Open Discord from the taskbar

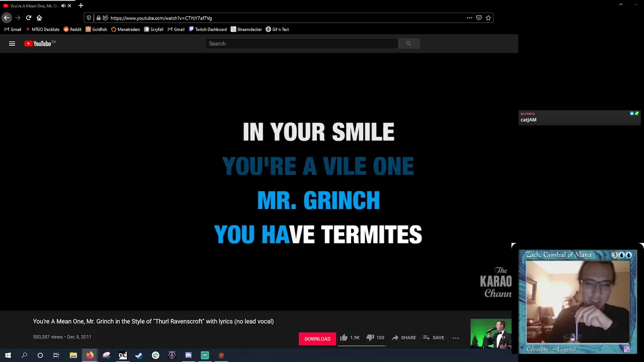(x=188, y=355)
